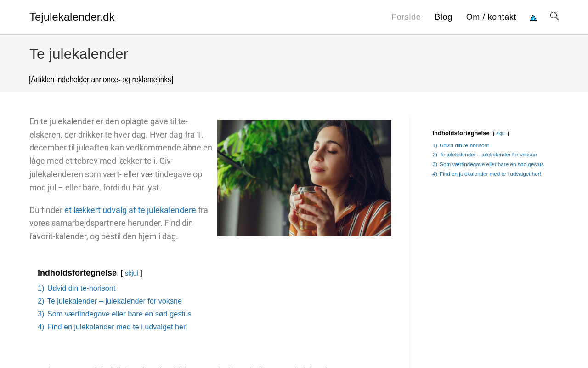Viewport: 588px width, 368px height.
Task: Go to 'Som værtindegave eller bare en sød gestus' in main contents
Action: [119, 314]
